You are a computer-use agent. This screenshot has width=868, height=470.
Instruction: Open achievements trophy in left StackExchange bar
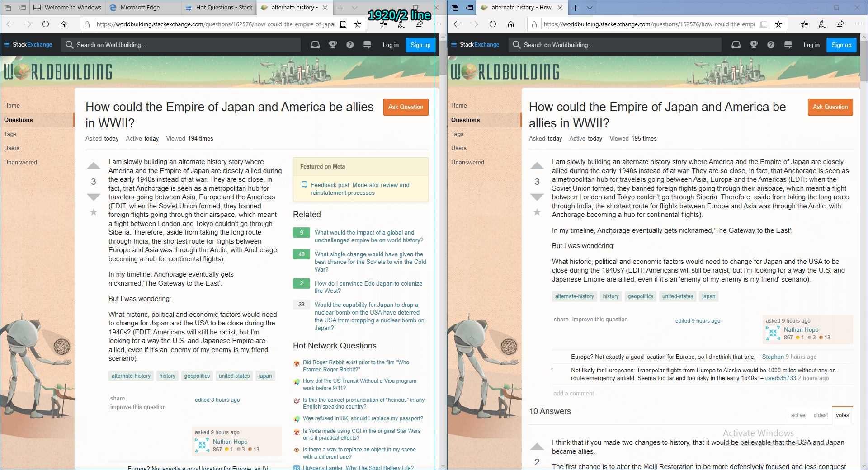click(333, 45)
